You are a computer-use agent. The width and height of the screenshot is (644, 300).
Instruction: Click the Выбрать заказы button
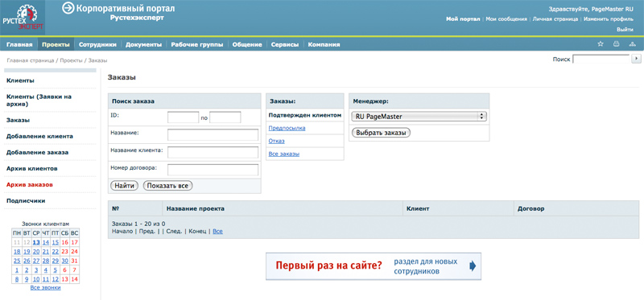(381, 133)
